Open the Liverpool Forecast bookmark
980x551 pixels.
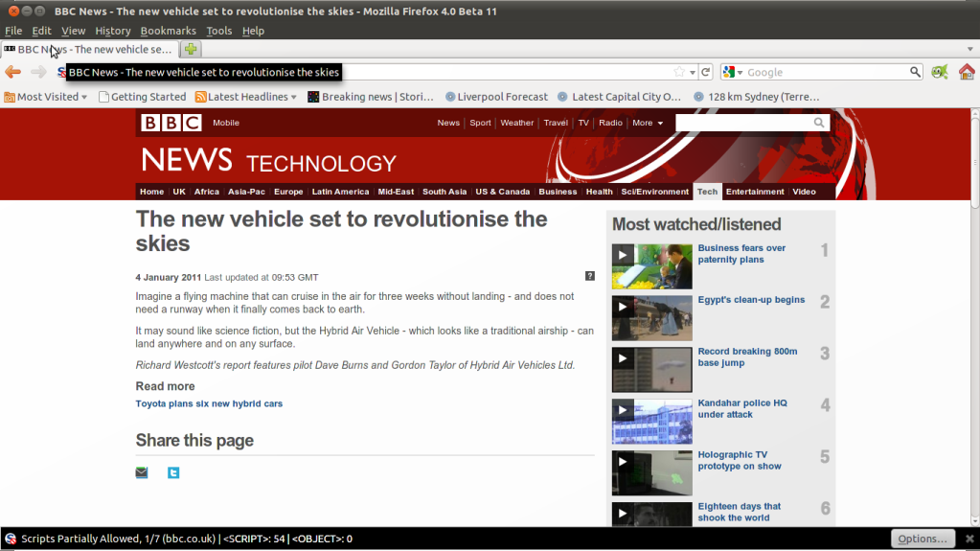(496, 97)
